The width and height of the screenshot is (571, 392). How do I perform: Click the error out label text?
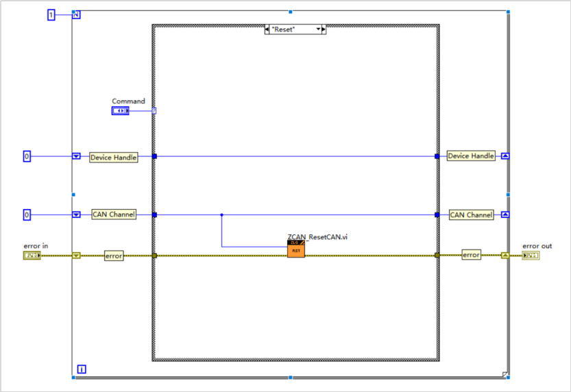[x=537, y=246]
